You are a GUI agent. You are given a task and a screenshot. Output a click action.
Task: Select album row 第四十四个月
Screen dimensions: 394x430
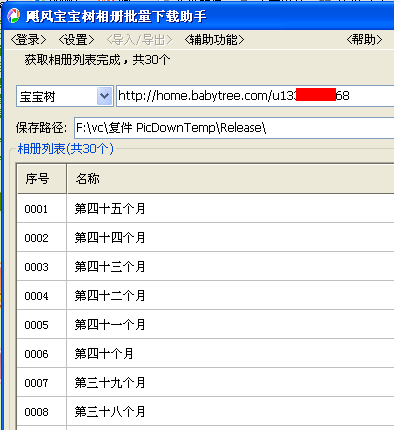(206, 238)
